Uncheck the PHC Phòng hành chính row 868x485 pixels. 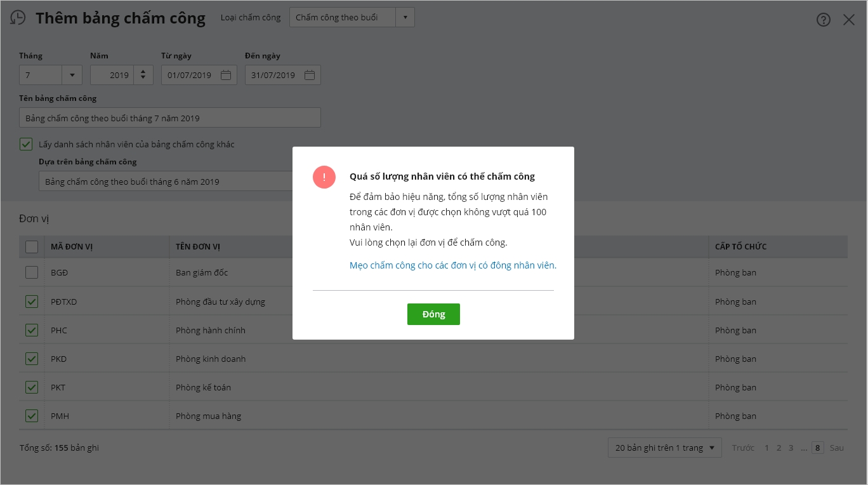(x=32, y=330)
